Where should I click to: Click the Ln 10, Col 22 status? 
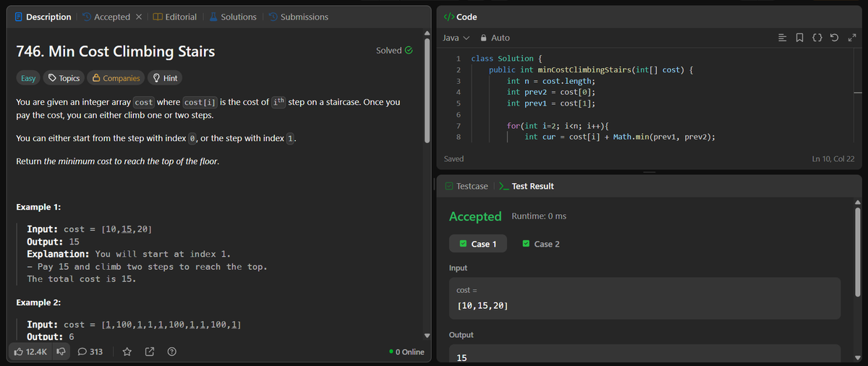click(833, 158)
